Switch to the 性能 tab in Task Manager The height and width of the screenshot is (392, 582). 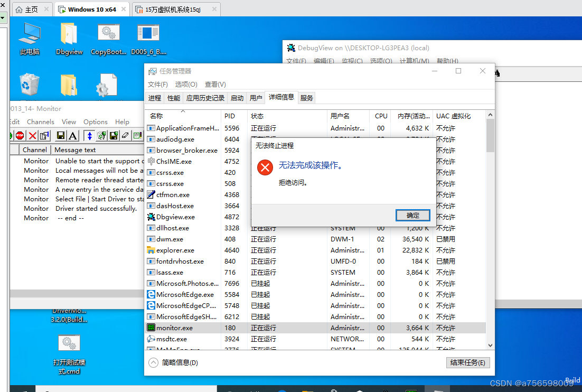pos(173,97)
